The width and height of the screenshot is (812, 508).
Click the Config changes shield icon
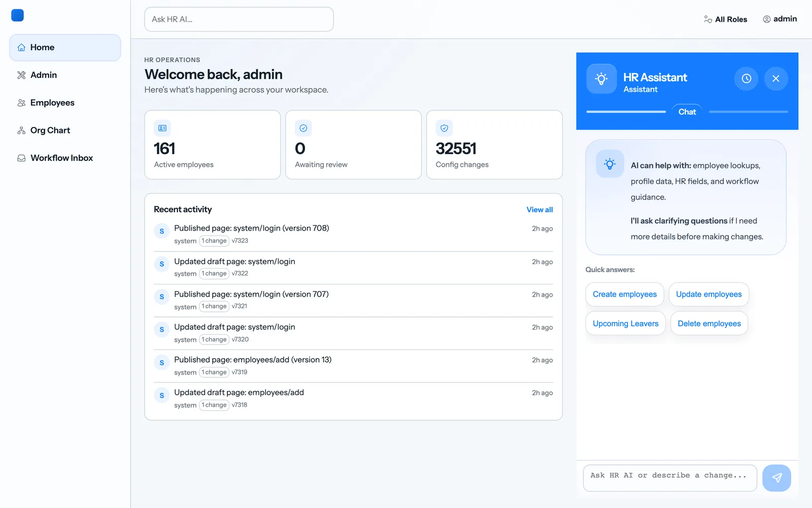[445, 128]
